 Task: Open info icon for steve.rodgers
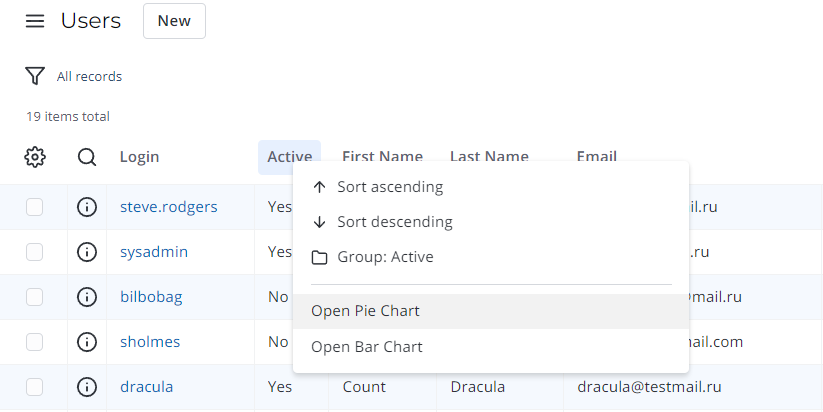point(87,207)
